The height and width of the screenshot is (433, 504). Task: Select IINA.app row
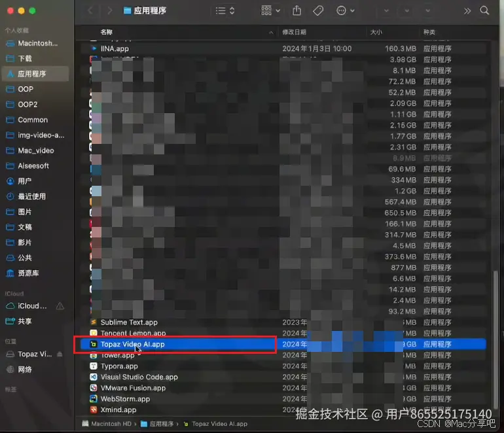(283, 48)
